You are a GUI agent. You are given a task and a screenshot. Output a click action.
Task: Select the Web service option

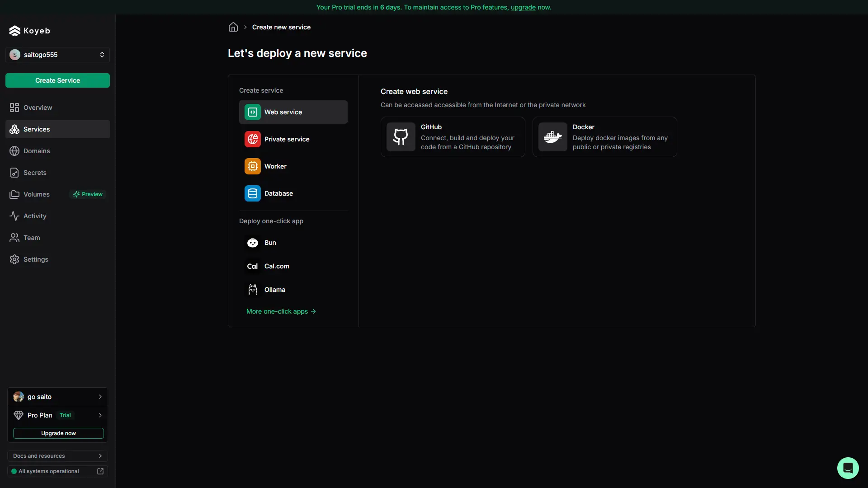click(293, 112)
